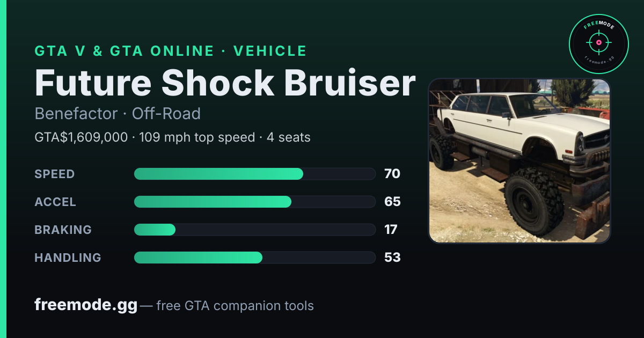
Task: Click the ACCEL stat bar
Action: coord(254,202)
